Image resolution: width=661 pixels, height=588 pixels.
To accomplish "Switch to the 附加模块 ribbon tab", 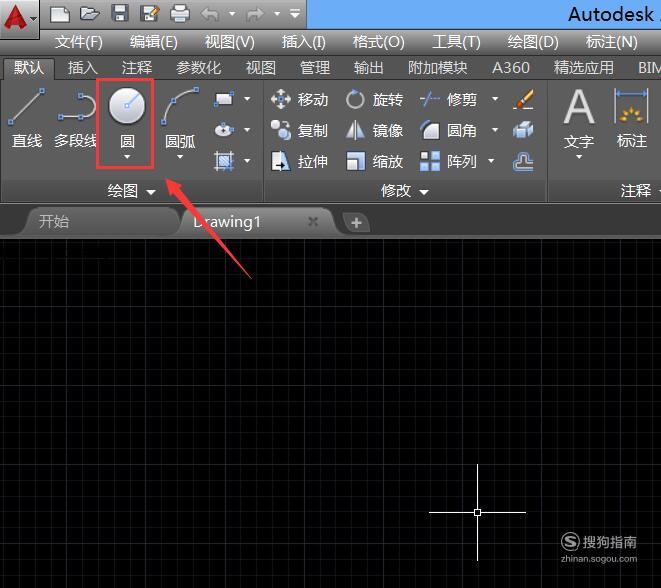I will click(x=438, y=67).
